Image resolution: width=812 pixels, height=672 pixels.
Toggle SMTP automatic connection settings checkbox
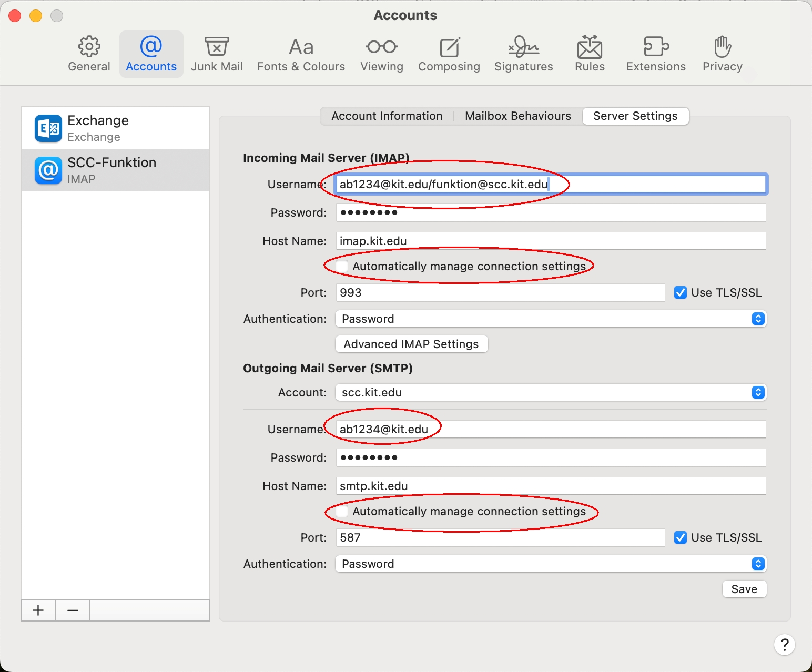click(x=342, y=512)
